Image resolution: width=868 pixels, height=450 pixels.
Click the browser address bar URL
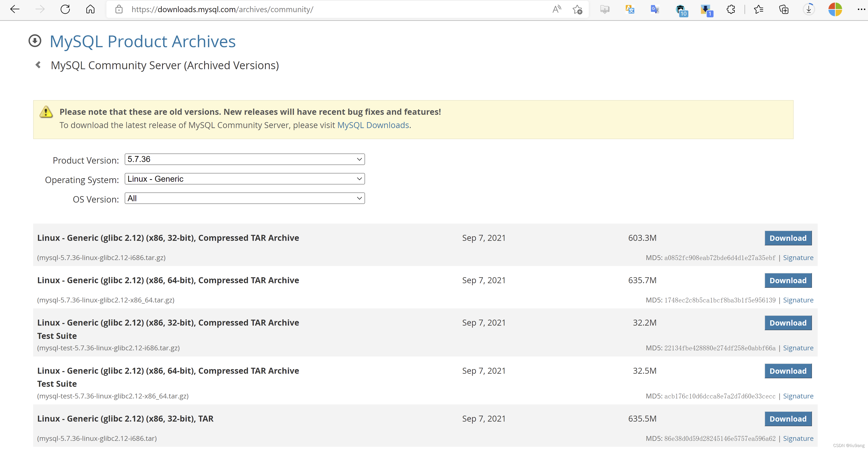pos(222,9)
